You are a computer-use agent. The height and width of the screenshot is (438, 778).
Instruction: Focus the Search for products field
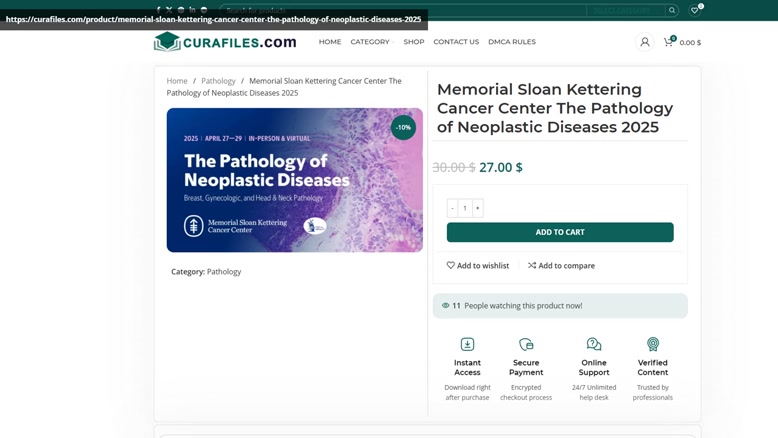pos(403,10)
